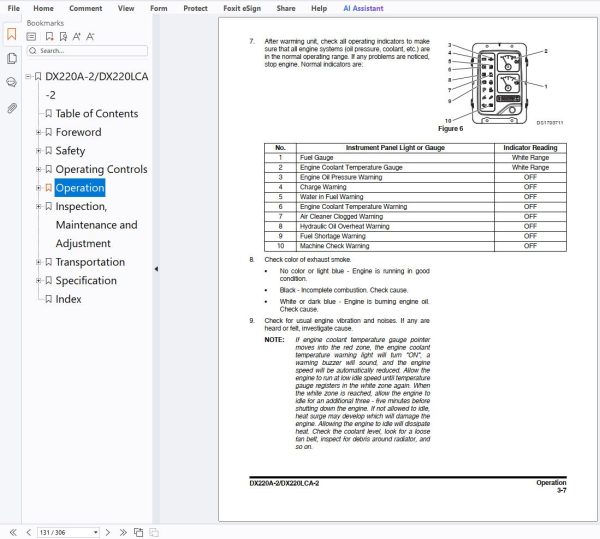Screen dimensions: 600x539
Task: Click the bookmark properties icon beside add bookmark
Action: (x=63, y=37)
